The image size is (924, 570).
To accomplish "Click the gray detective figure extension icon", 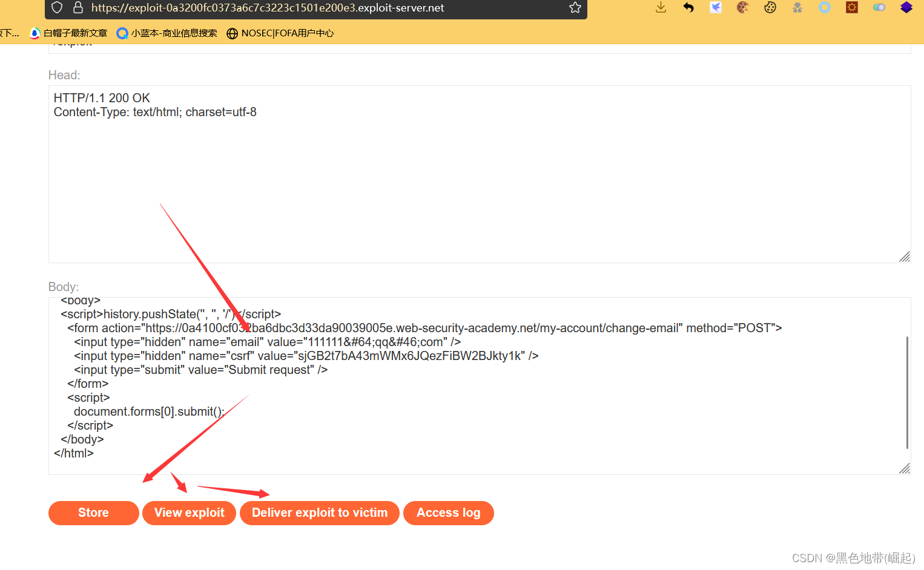I will point(797,7).
